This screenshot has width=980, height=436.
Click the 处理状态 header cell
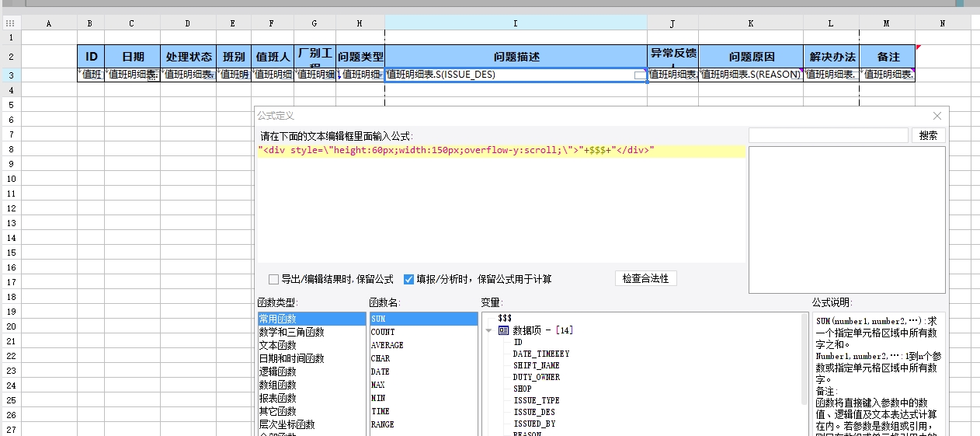click(189, 57)
